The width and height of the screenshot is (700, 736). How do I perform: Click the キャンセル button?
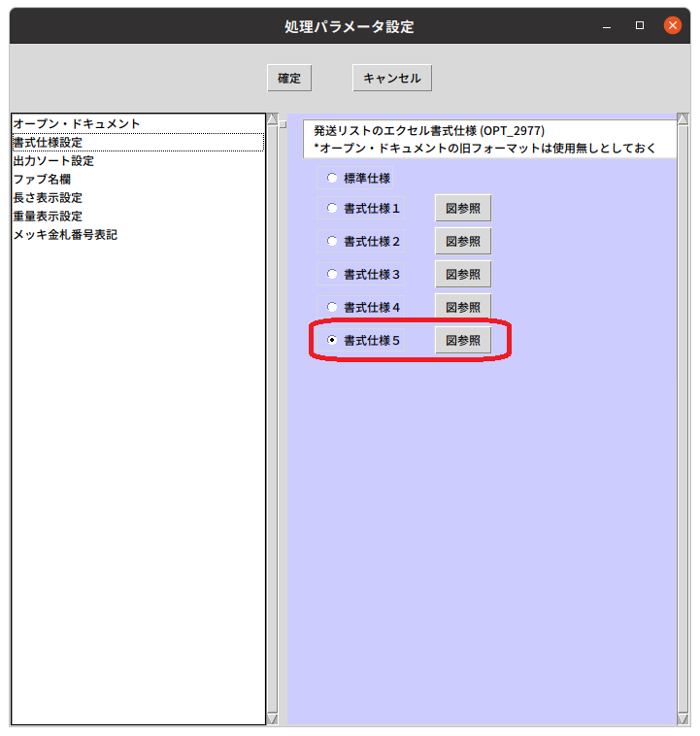point(392,78)
